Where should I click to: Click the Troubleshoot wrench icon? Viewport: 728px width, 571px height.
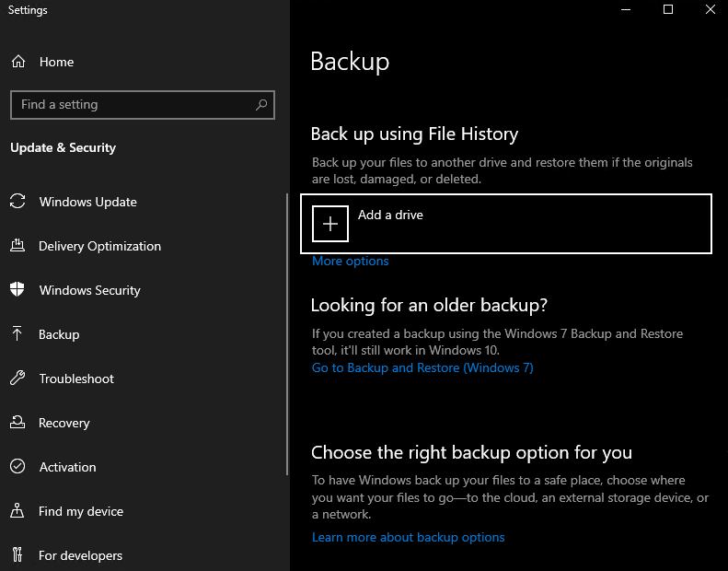[x=17, y=379]
